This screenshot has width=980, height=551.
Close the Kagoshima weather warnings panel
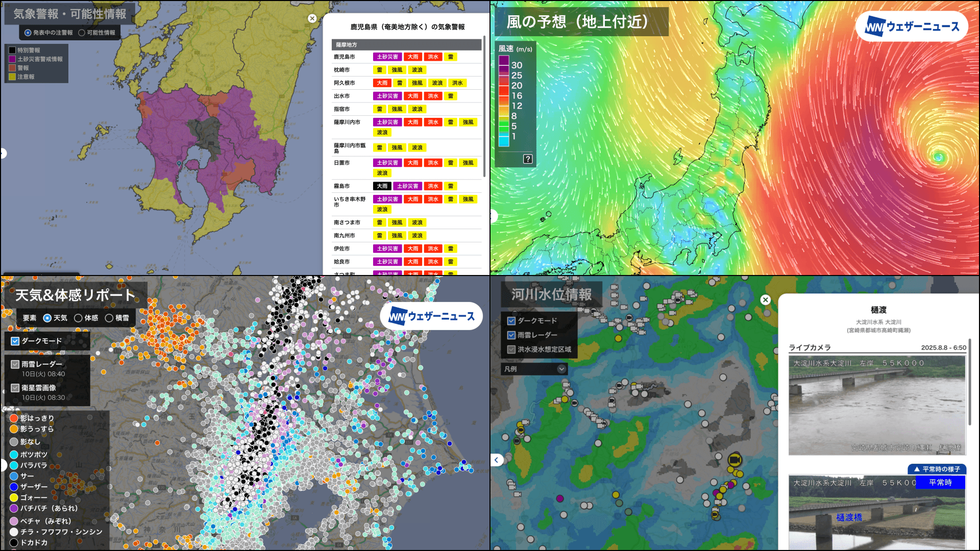(312, 18)
